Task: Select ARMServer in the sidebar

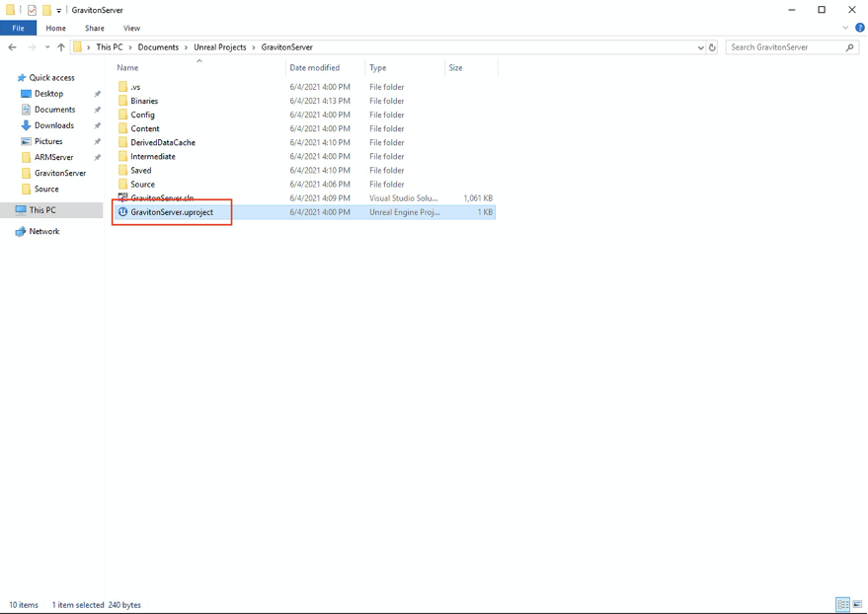Action: click(52, 156)
